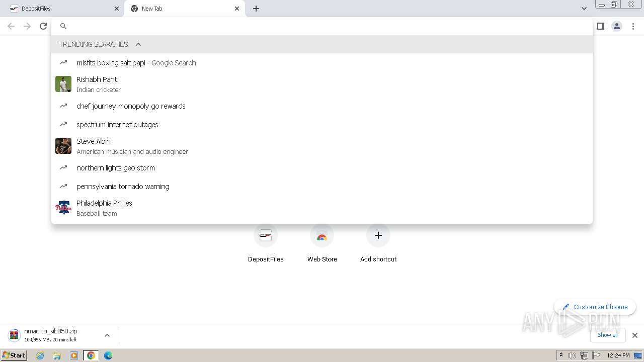The width and height of the screenshot is (644, 362).
Task: Collapse the Trending Searches section
Action: (x=138, y=44)
